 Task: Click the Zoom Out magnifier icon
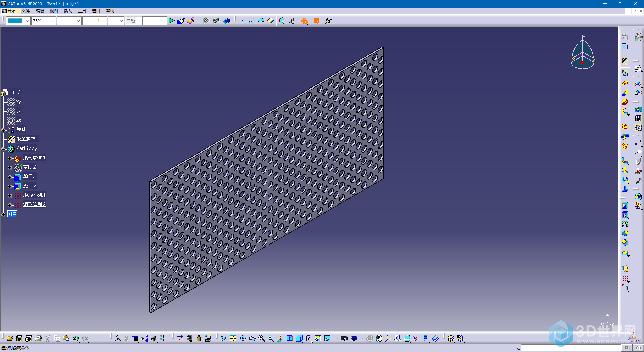[271, 338]
